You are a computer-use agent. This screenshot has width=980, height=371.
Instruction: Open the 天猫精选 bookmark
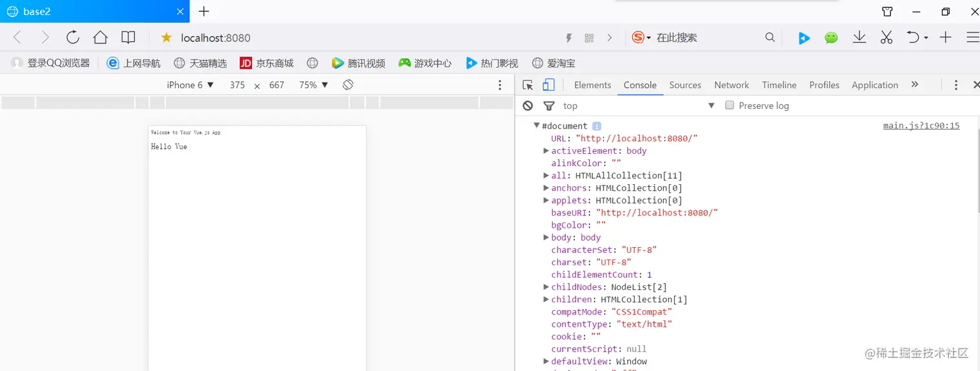201,63
